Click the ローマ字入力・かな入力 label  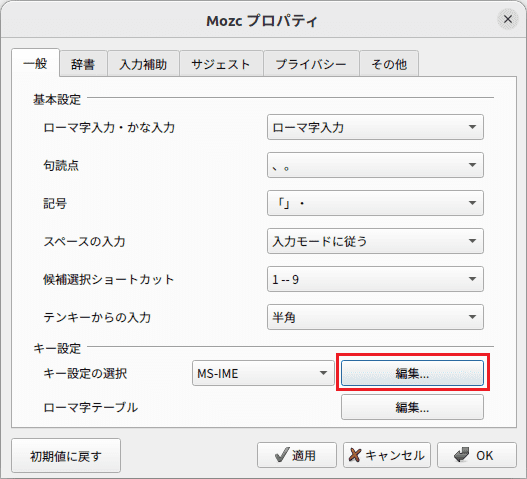(x=109, y=128)
